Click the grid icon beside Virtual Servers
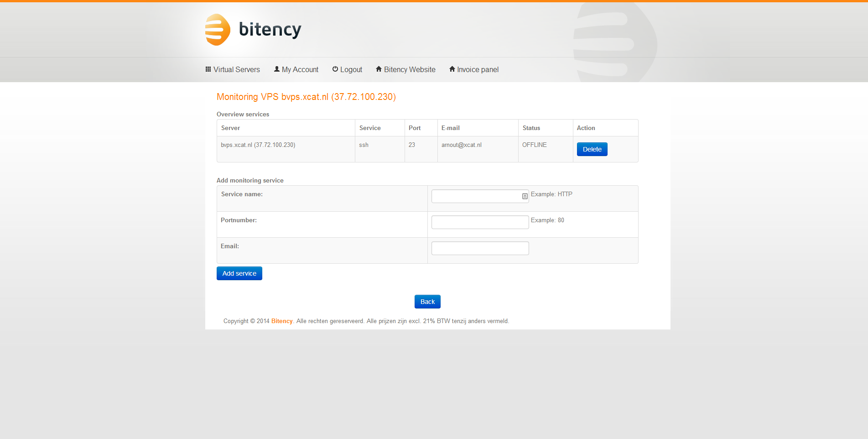 [x=208, y=69]
